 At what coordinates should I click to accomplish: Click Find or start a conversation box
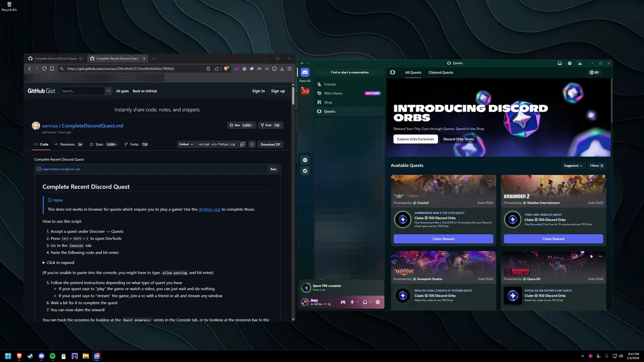coord(350,72)
